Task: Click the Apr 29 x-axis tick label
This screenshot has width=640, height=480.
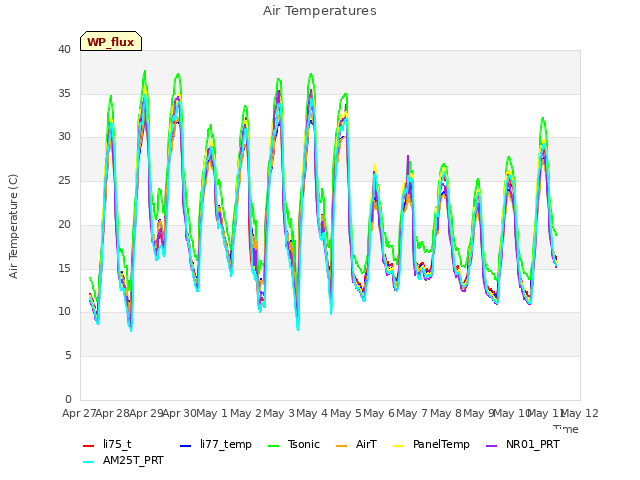Action: [x=146, y=413]
